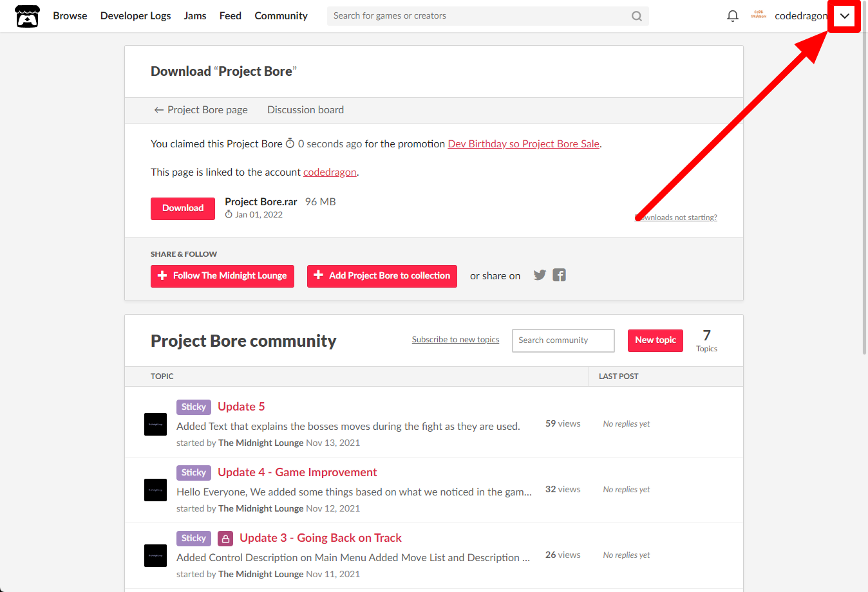Screen dimensions: 868x592
Task: Return to Project Bore page
Action: pos(201,110)
